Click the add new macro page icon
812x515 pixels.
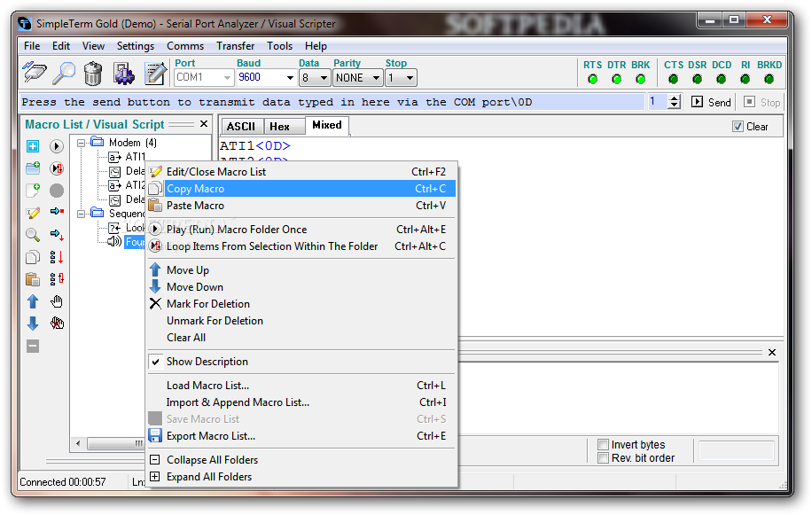(x=33, y=190)
